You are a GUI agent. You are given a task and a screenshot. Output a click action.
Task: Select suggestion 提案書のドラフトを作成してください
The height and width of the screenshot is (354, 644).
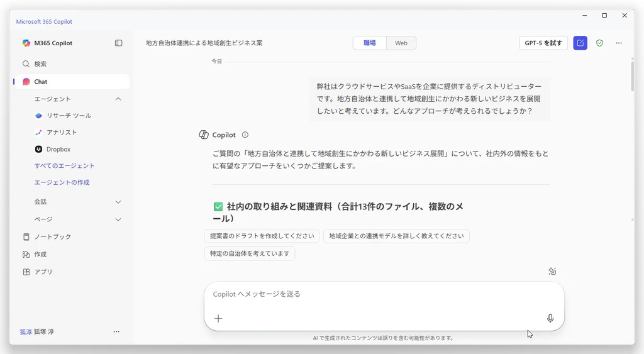[262, 236]
